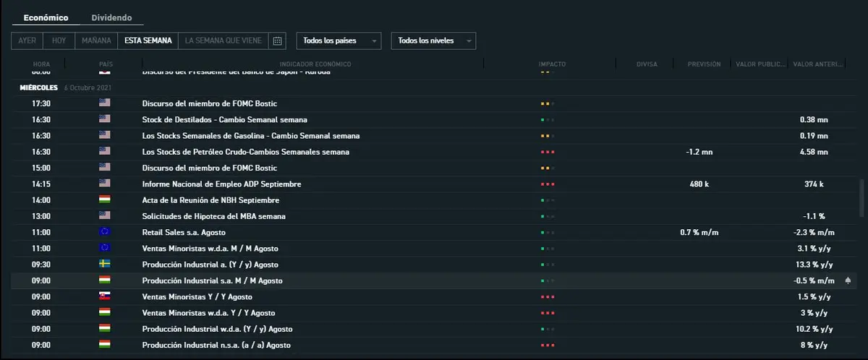
Task: Click the EU flag beside Retail Sales s.a. Agosto
Action: (x=105, y=232)
